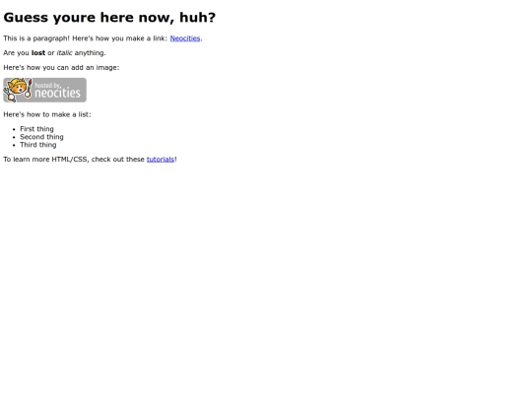Select the 'Second thing' list item
This screenshot has height=399, width=532.
pos(41,137)
